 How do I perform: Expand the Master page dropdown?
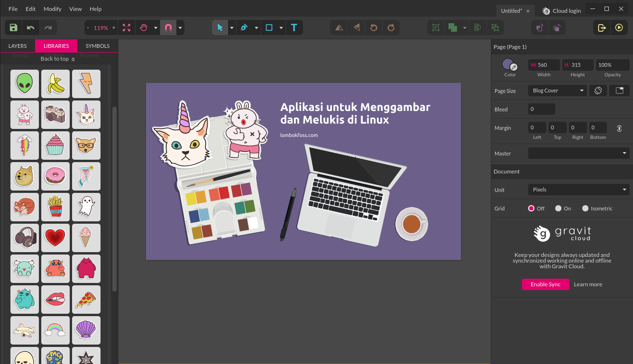pyautogui.click(x=578, y=153)
